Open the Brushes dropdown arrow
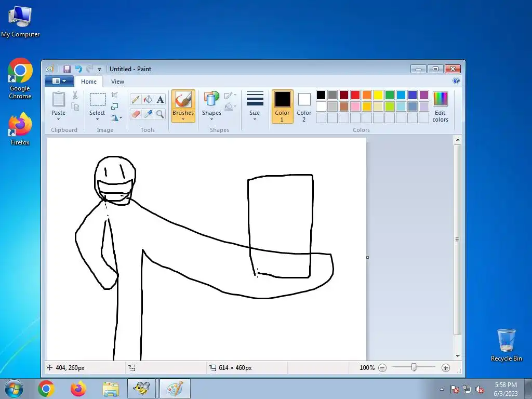The image size is (532, 399). [x=183, y=119]
